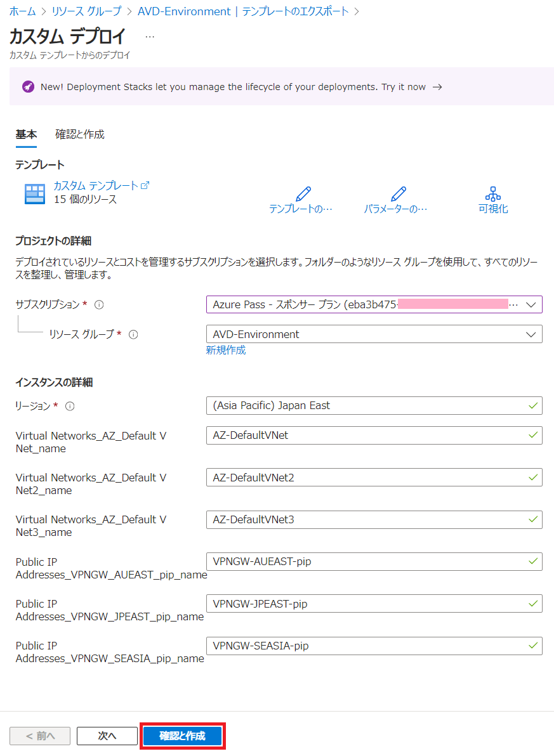Open the リージョン Japan East dropdown

(374, 405)
